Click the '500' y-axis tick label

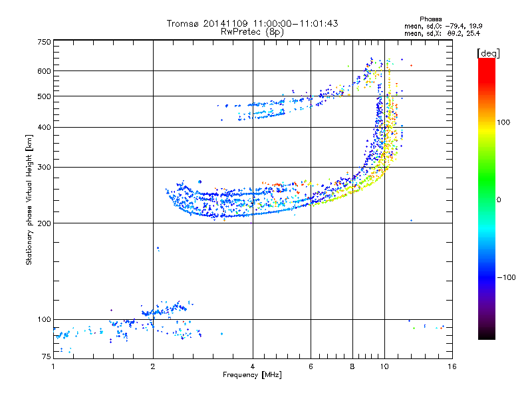(44, 96)
